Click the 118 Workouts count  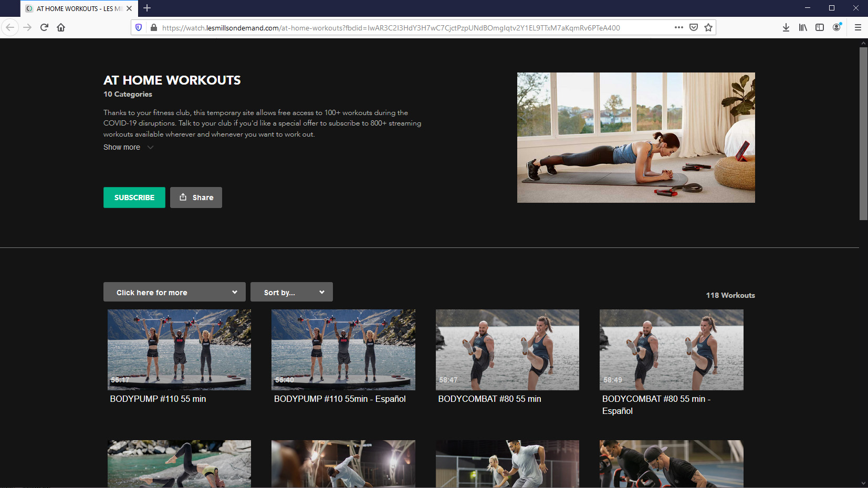coord(730,295)
